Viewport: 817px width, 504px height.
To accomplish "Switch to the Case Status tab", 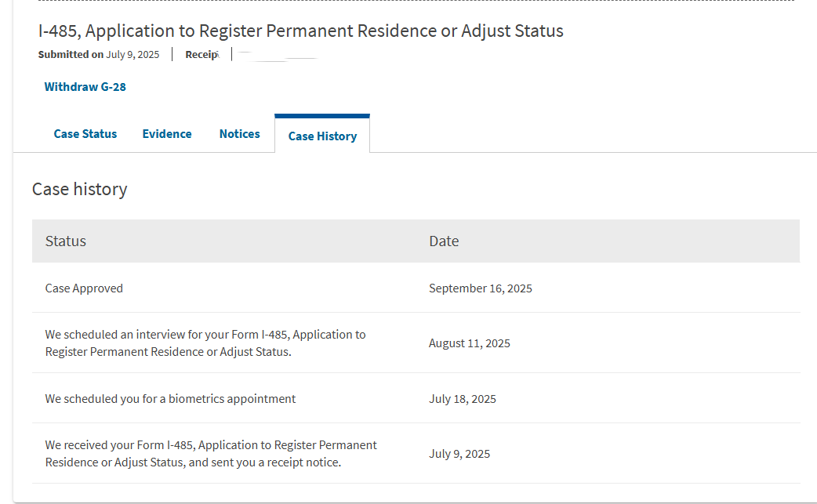I will (85, 134).
